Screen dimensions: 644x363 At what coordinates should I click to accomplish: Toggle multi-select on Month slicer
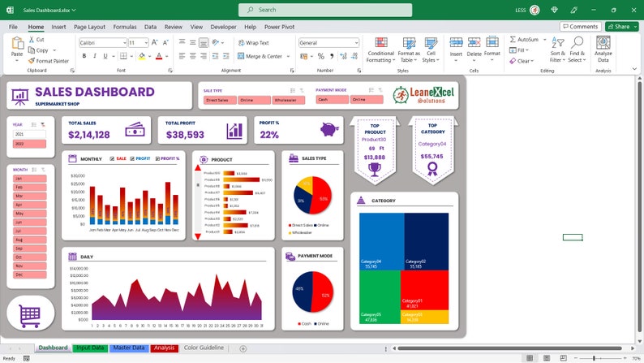pos(34,170)
